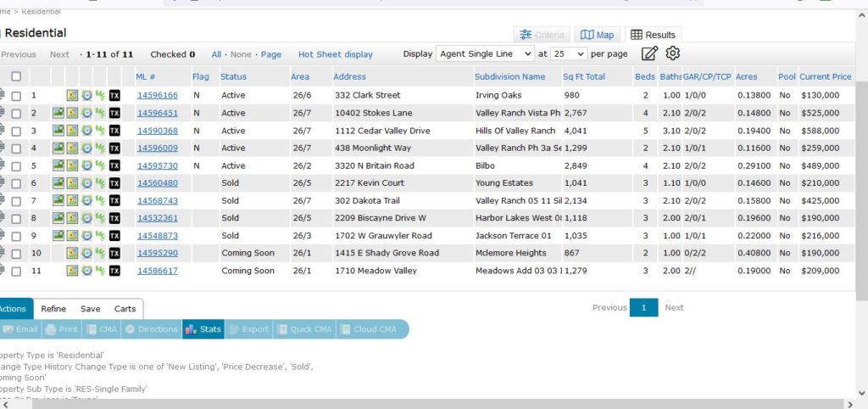Open clock history icon for 438 Moonlight Way
868x409 pixels.
coord(86,148)
